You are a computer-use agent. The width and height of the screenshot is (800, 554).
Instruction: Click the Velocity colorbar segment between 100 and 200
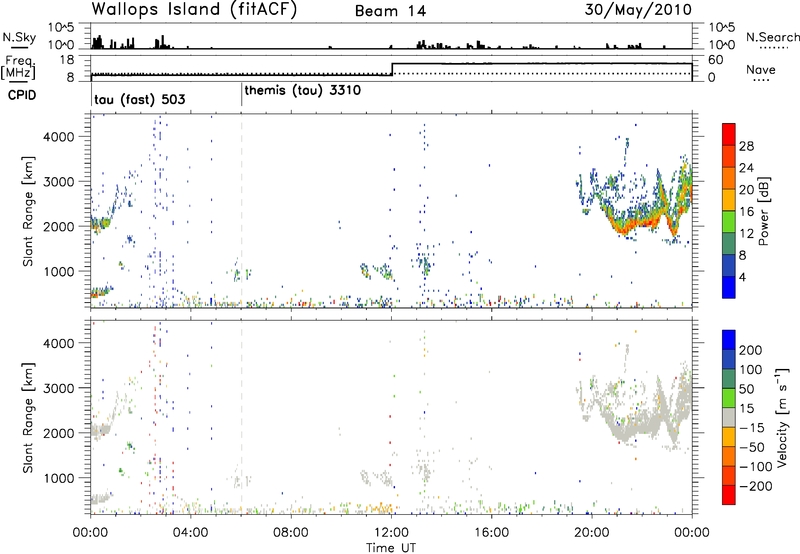729,359
